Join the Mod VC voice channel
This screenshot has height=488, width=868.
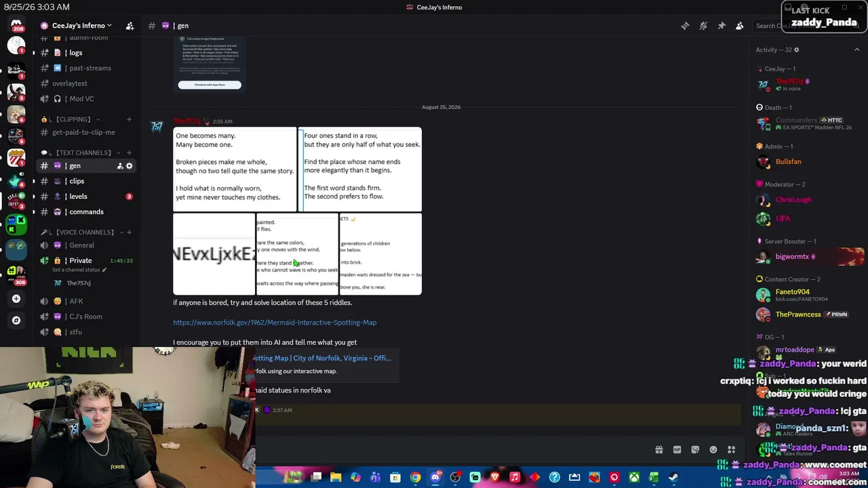pos(86,99)
